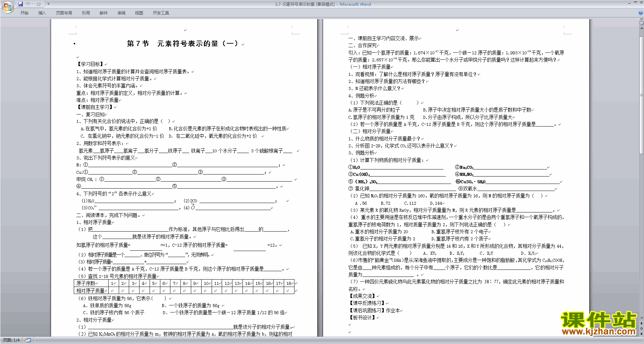Click the formula ②Na₂CO₃ blank line
The image size is (644, 344).
(x=501, y=167)
